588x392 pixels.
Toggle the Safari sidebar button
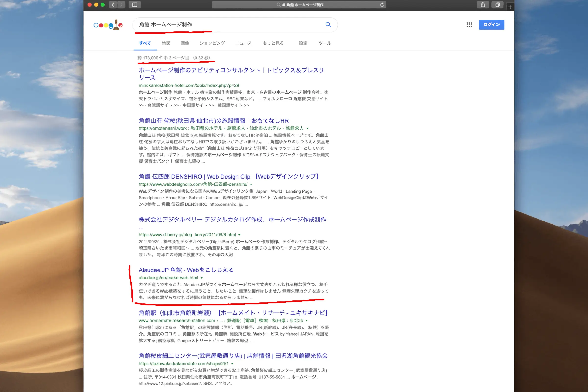(135, 5)
